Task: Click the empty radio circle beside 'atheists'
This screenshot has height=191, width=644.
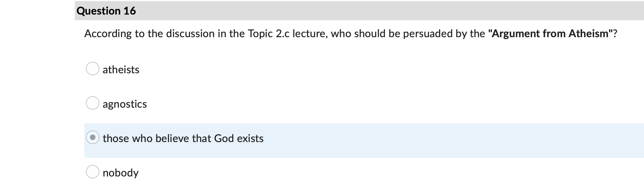Action: [93, 69]
